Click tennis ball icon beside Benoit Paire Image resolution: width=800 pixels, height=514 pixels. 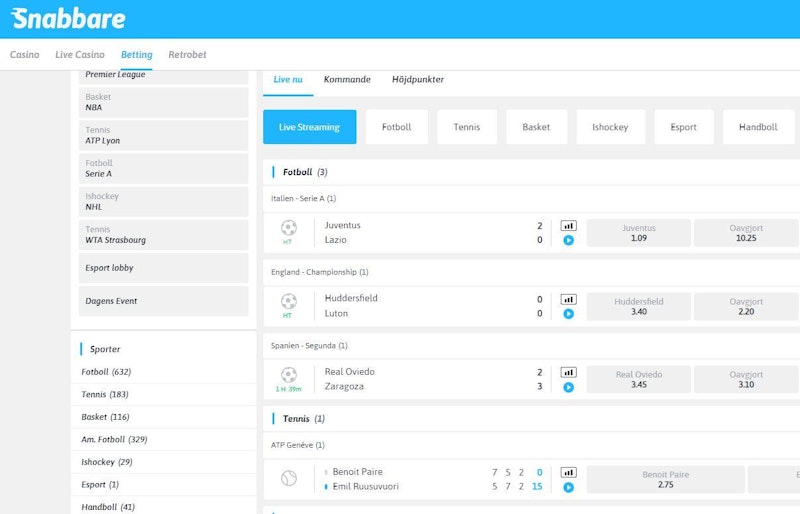tap(288, 480)
